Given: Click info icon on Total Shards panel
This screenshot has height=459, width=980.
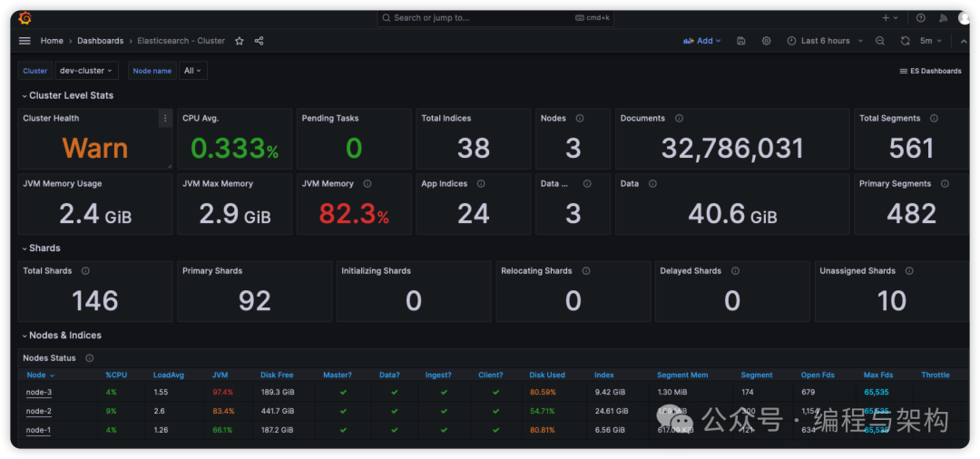Looking at the screenshot, I should coord(85,271).
